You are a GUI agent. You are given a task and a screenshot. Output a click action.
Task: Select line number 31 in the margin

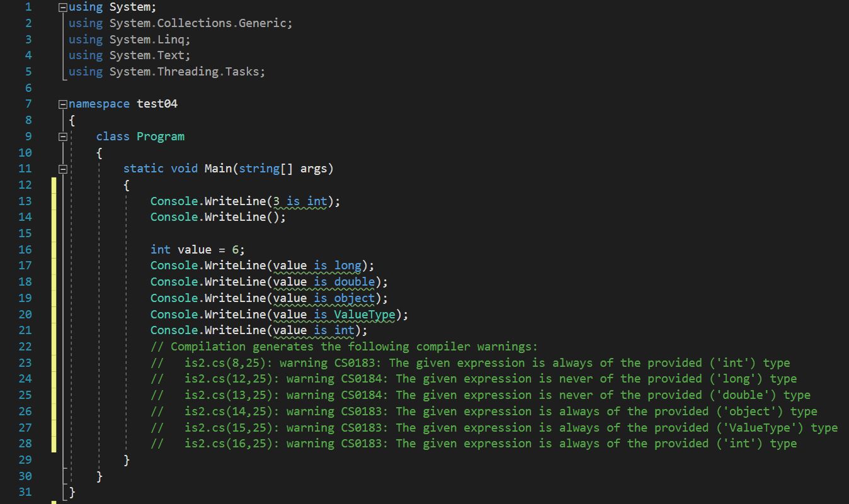coord(25,492)
